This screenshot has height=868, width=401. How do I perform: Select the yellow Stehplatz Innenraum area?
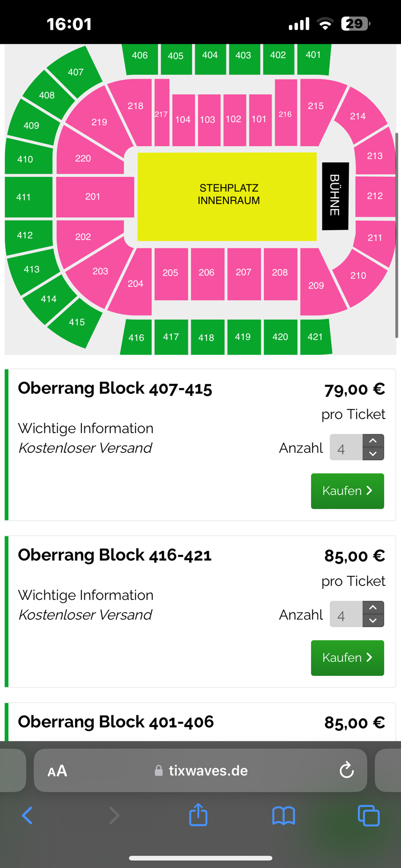pyautogui.click(x=228, y=194)
